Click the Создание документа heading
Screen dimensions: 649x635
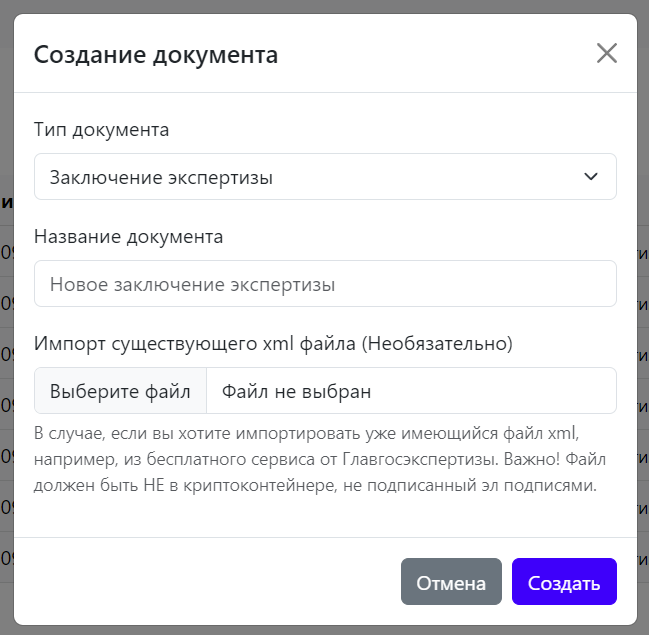pos(156,55)
